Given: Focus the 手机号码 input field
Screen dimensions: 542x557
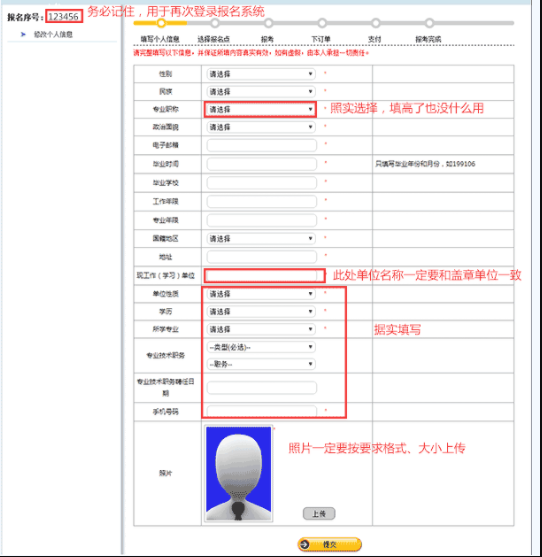Looking at the screenshot, I should (x=262, y=411).
